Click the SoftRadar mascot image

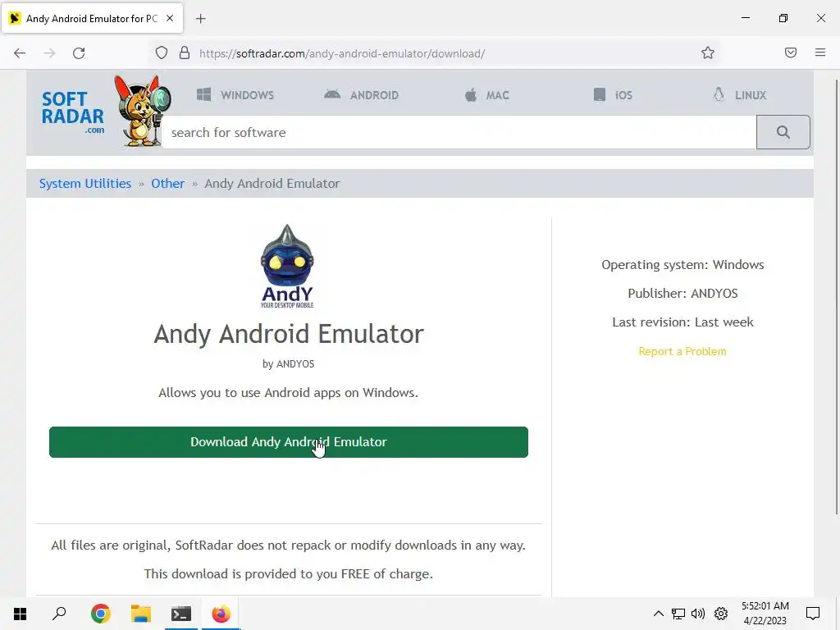pyautogui.click(x=142, y=110)
